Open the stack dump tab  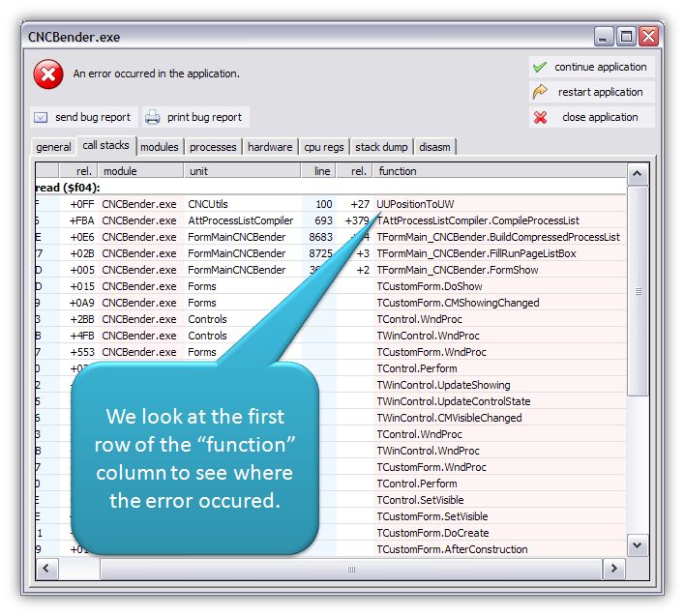pyautogui.click(x=381, y=147)
